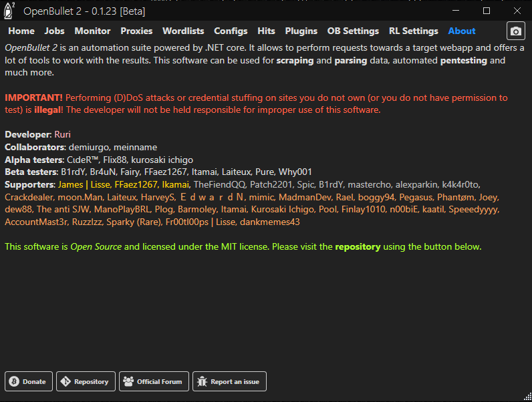Click the Alpha testers label
The width and height of the screenshot is (532, 402).
pyautogui.click(x=34, y=160)
